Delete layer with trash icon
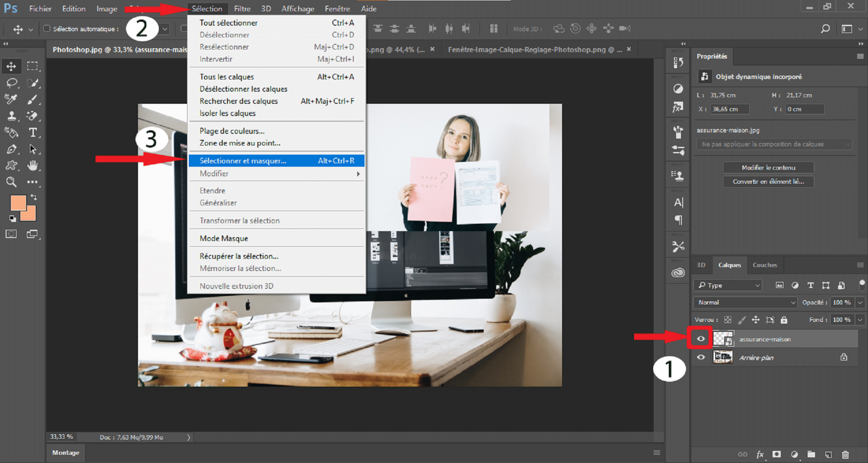 [845, 454]
